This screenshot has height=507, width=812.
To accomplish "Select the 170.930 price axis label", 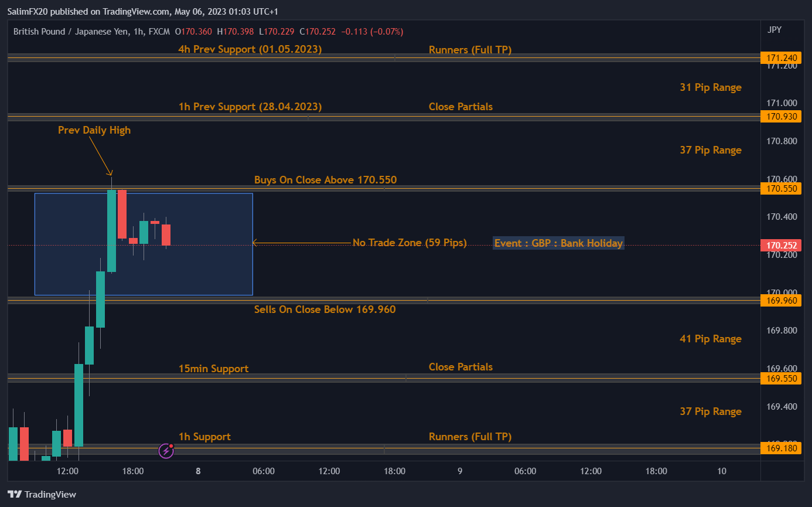I will (779, 117).
